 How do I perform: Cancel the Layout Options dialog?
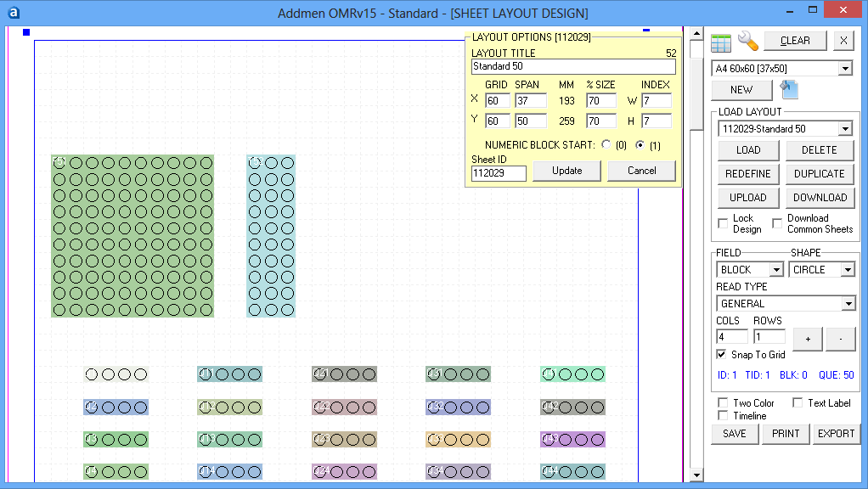coord(641,171)
